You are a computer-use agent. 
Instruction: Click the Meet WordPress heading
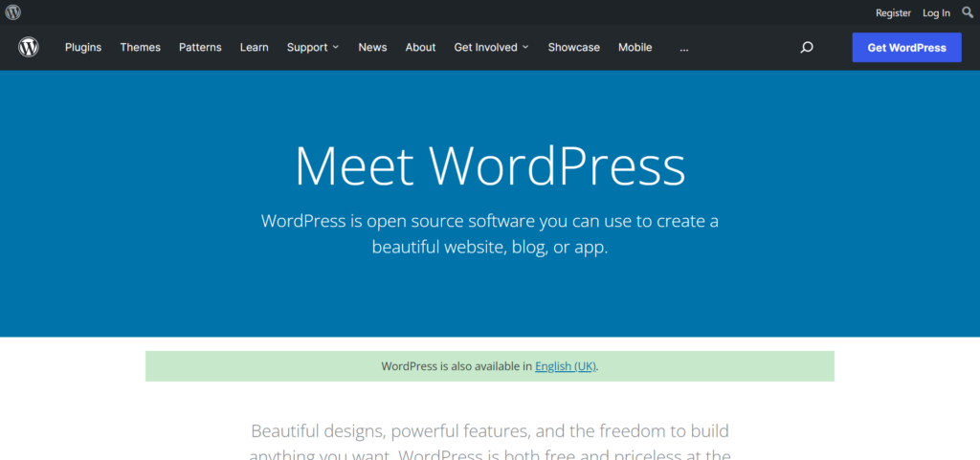(490, 165)
